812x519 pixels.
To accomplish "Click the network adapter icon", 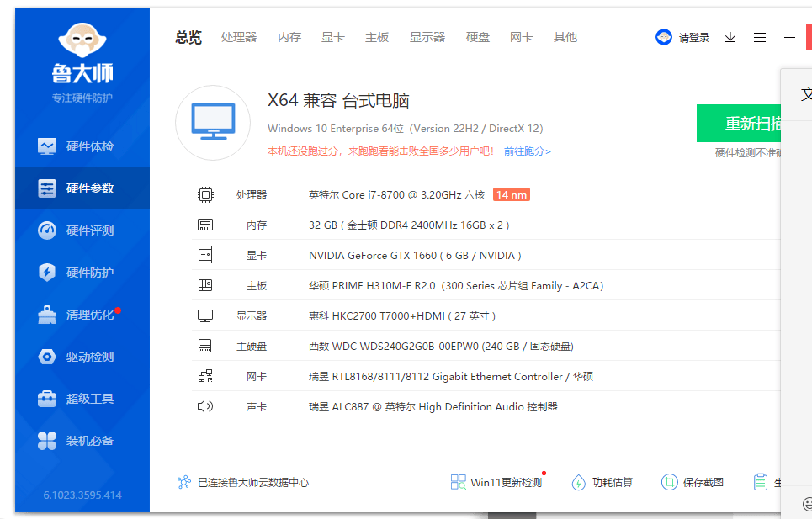I will coord(205,376).
